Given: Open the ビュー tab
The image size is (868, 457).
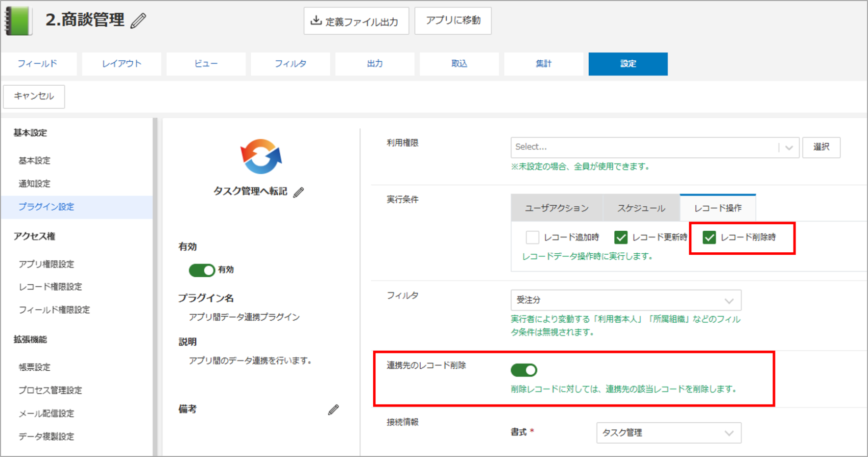Looking at the screenshot, I should (x=206, y=64).
